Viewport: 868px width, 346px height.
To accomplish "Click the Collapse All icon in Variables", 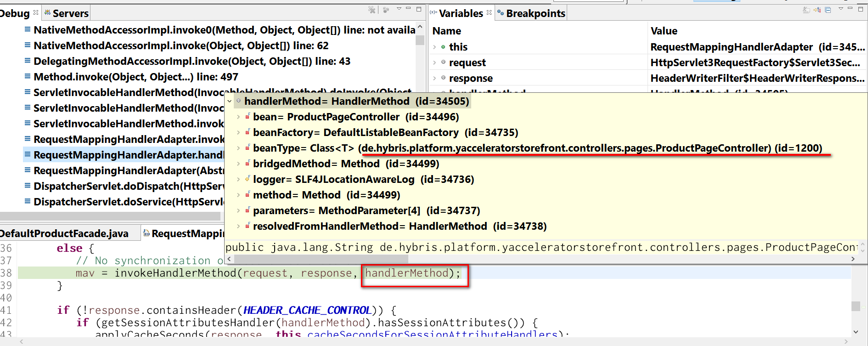I will click(828, 10).
